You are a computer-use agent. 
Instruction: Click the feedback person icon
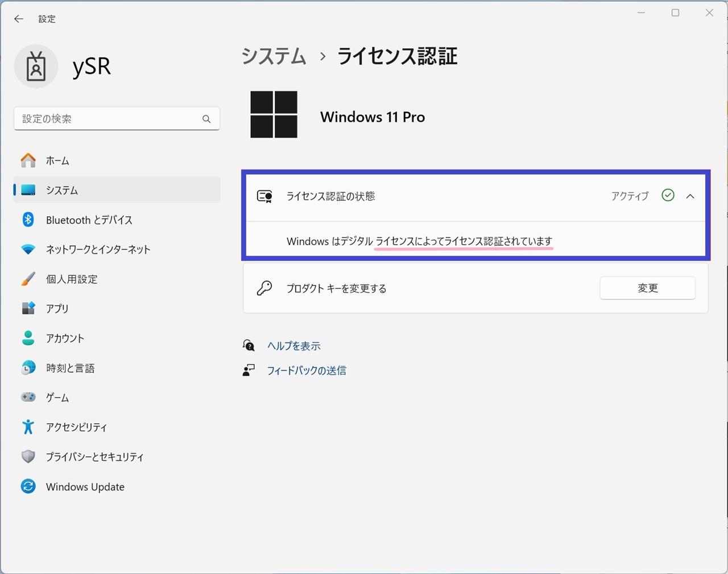pos(249,370)
